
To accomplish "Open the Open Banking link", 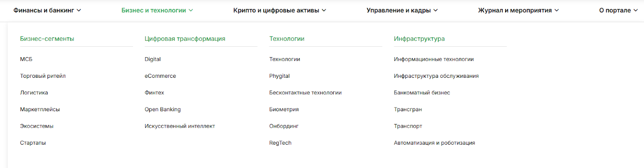I will tap(163, 109).
